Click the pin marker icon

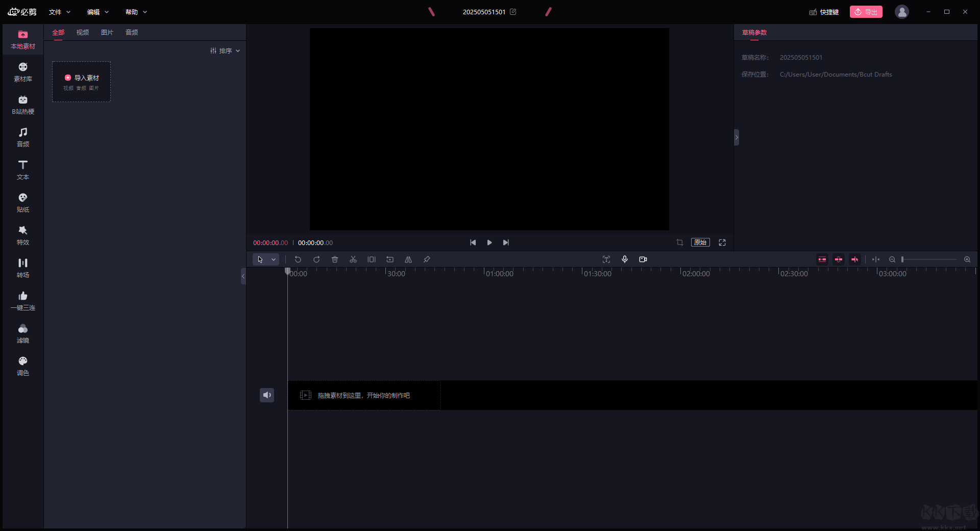click(x=427, y=259)
